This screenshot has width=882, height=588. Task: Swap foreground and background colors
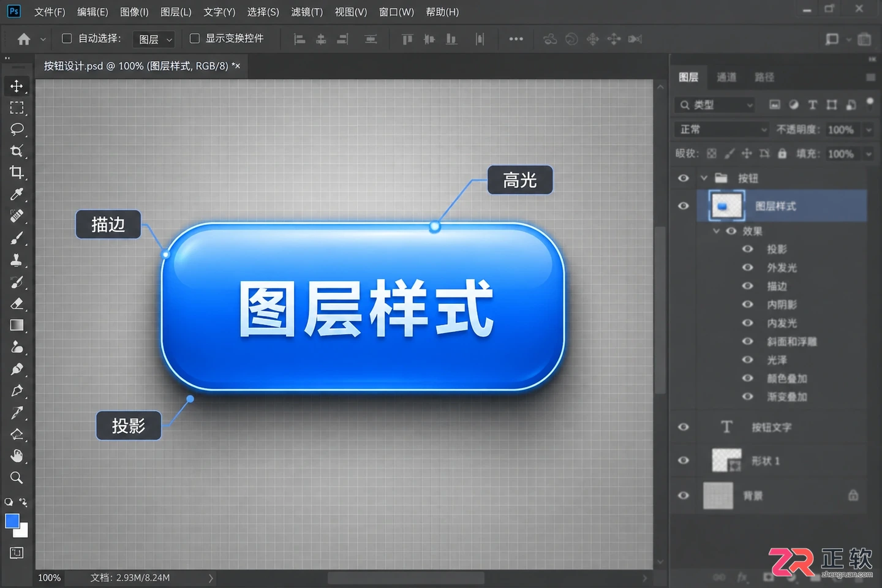point(23,502)
